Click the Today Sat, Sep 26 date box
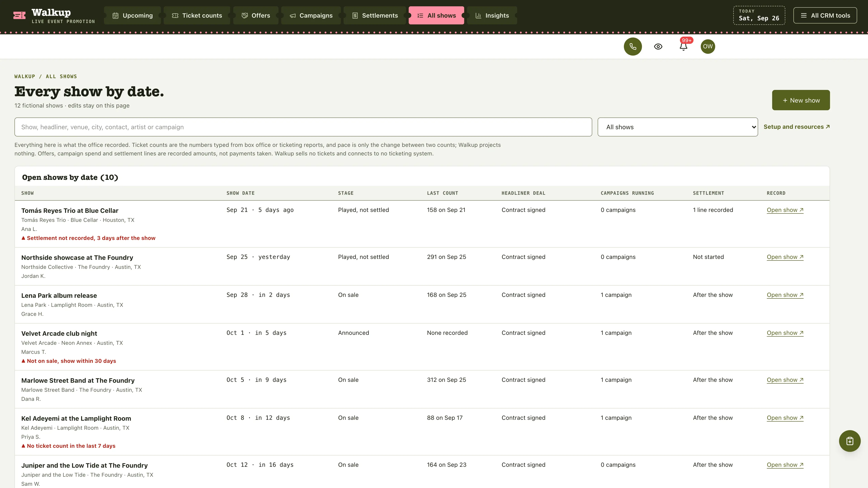The height and width of the screenshot is (488, 868). coord(759,16)
